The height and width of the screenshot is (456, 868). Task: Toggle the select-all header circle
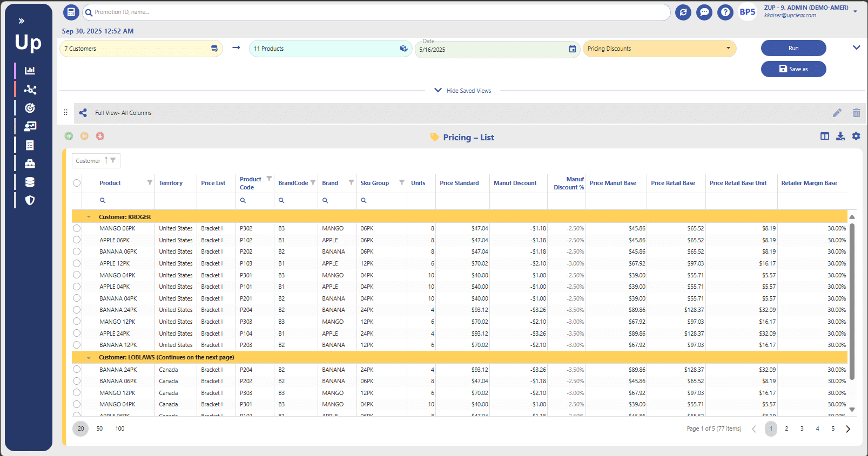click(x=77, y=183)
